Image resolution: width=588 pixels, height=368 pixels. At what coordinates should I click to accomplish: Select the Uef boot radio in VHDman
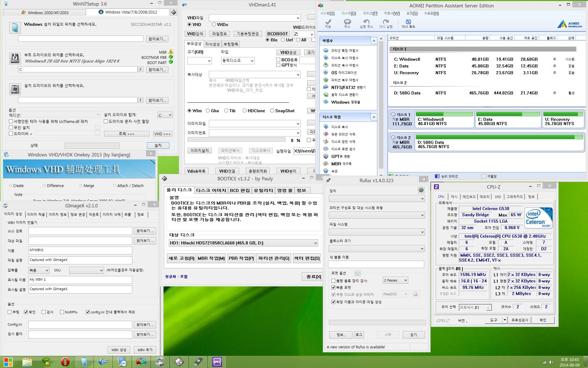[283, 40]
